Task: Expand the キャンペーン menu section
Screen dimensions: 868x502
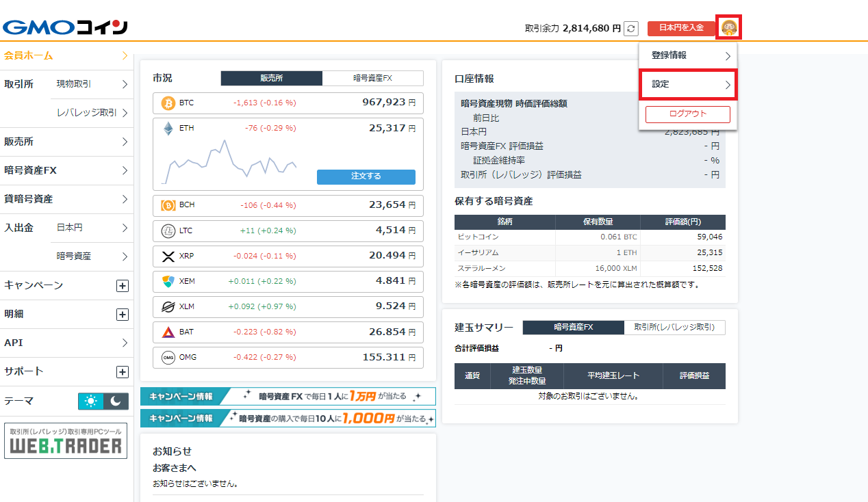Action: click(x=123, y=286)
